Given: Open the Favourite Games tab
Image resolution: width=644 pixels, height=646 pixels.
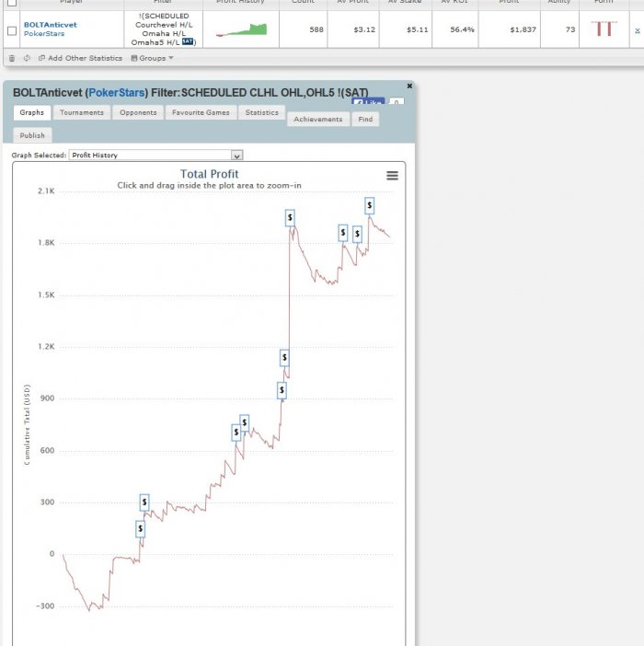Looking at the screenshot, I should pos(201,112).
